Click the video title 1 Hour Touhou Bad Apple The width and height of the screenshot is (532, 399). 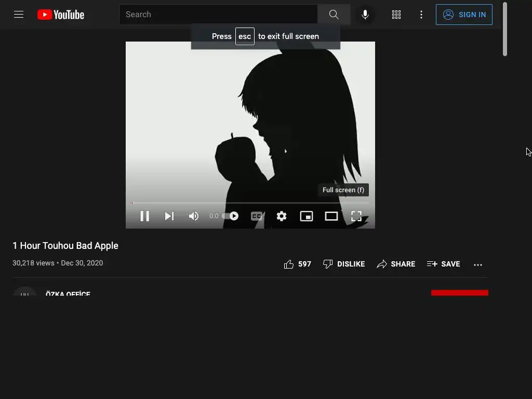coord(65,246)
